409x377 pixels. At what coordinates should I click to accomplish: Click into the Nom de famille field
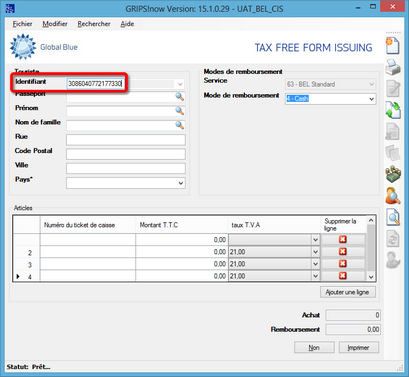pyautogui.click(x=121, y=125)
